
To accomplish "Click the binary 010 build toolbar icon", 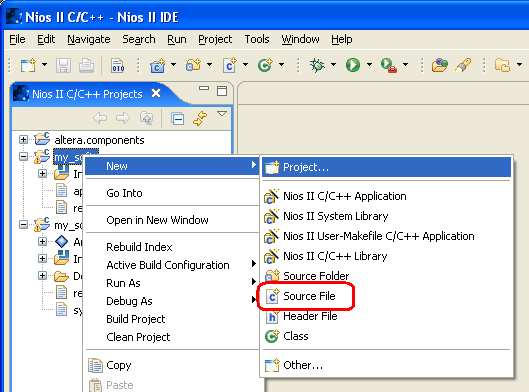I will [x=118, y=65].
